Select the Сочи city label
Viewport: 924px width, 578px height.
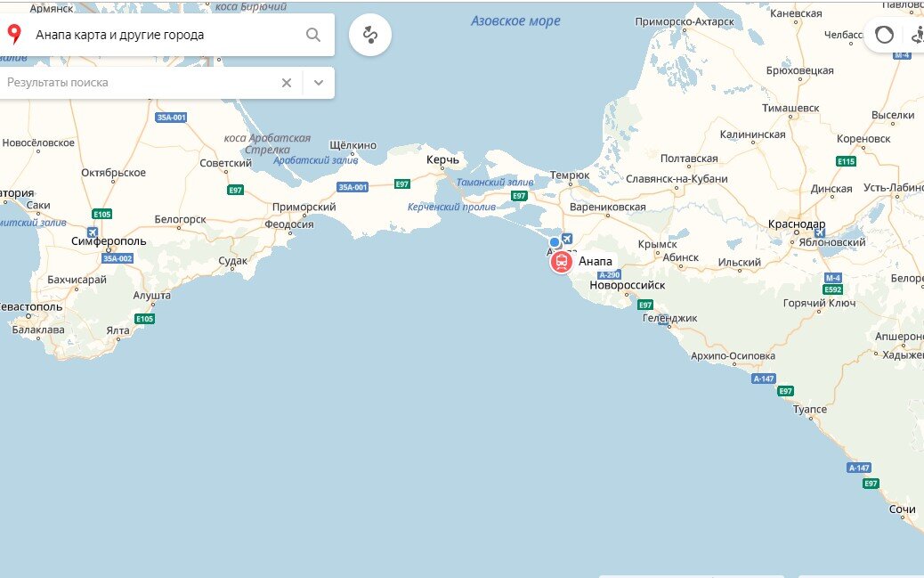coord(902,509)
